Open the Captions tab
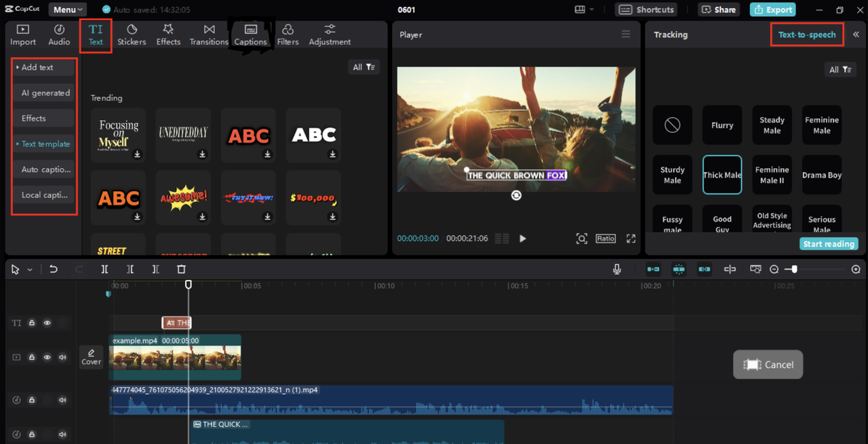The image size is (868, 444). [x=250, y=35]
